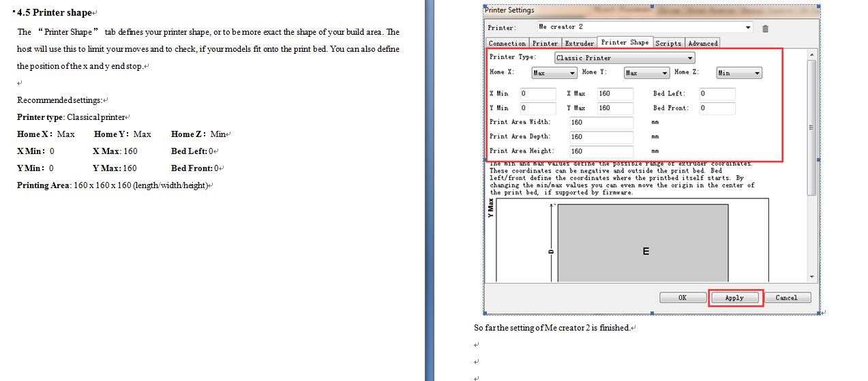Image resolution: width=868 pixels, height=381 pixels.
Task: Click the Cancel button
Action: pyautogui.click(x=786, y=298)
